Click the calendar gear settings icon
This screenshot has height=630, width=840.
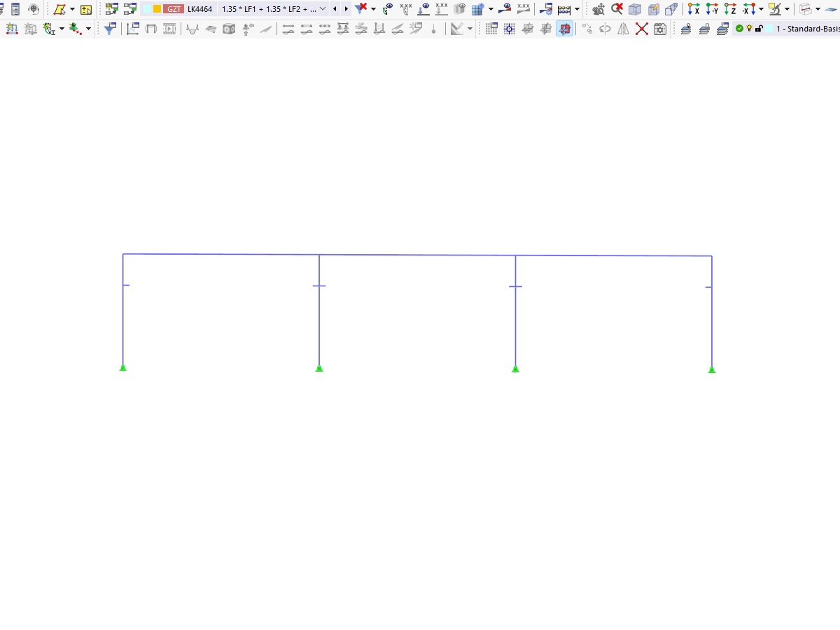click(x=660, y=29)
